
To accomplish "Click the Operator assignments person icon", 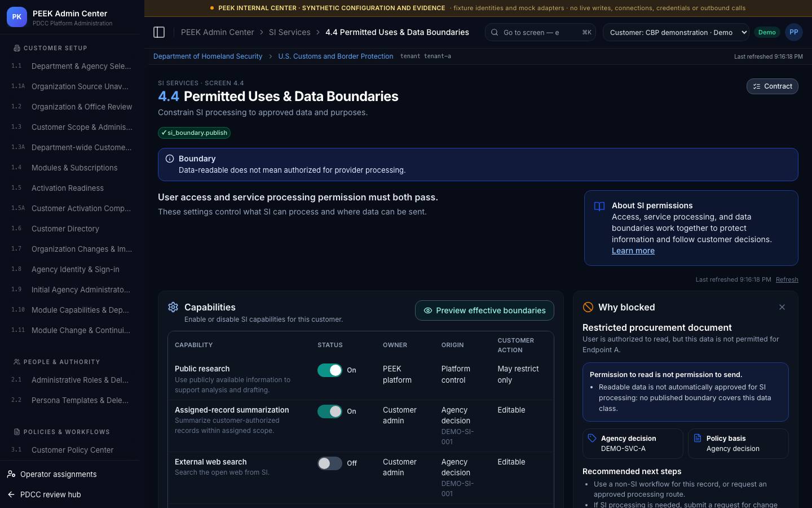I will pyautogui.click(x=11, y=474).
